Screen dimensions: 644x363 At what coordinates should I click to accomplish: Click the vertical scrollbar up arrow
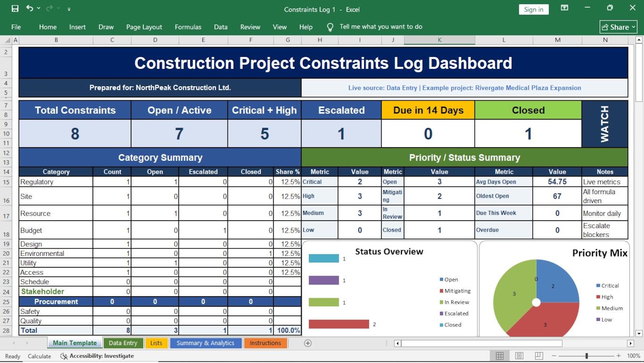639,40
